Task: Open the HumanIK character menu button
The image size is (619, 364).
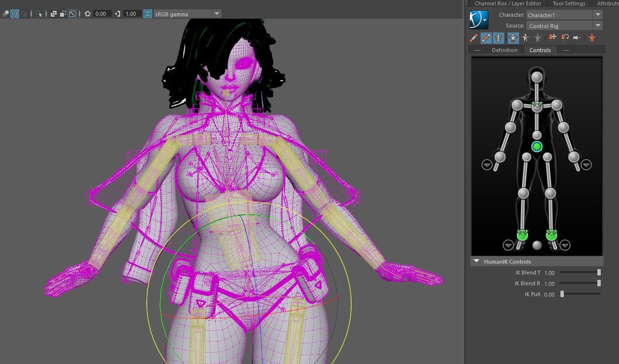Action: pos(479,20)
